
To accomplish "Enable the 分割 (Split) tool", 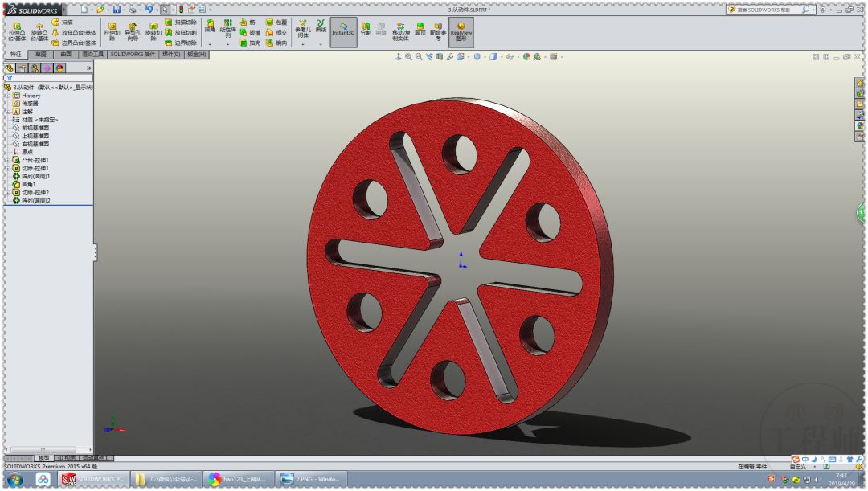I will click(x=366, y=28).
